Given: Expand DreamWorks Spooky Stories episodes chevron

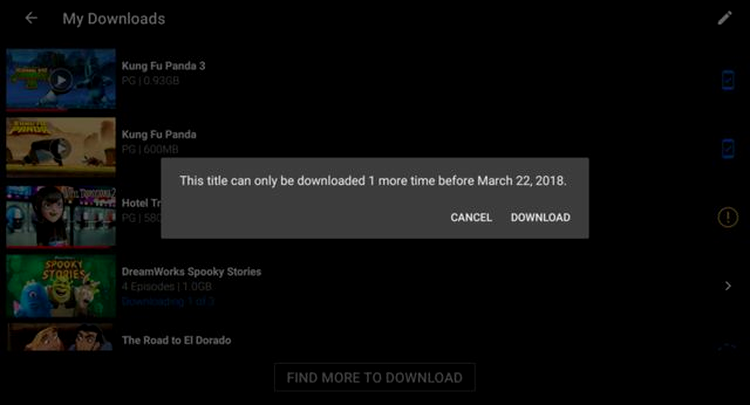Looking at the screenshot, I should coord(728,286).
